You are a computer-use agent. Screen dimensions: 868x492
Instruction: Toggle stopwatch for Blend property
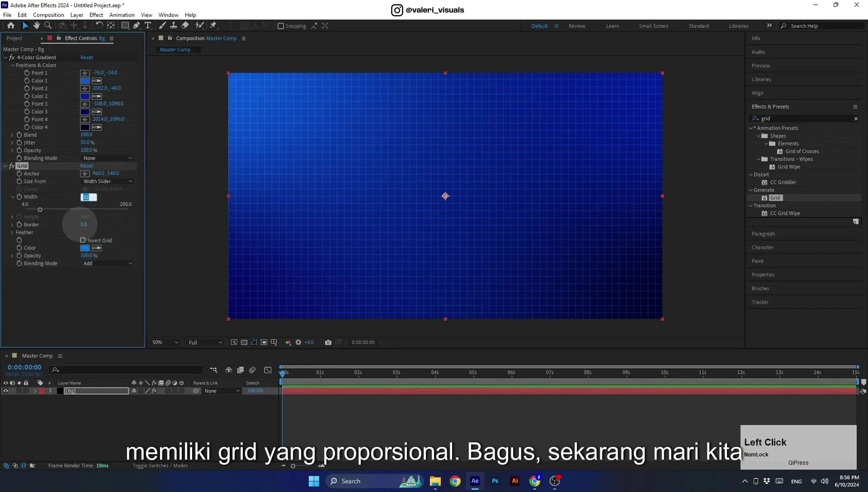point(19,135)
